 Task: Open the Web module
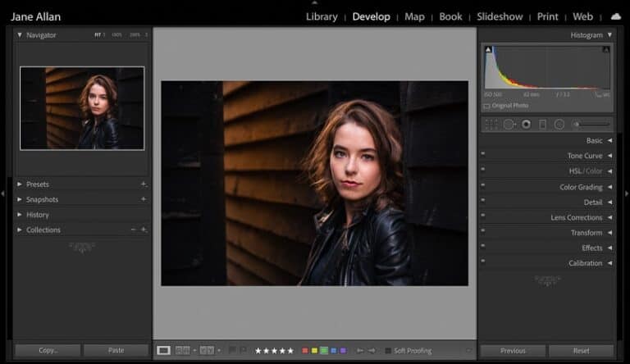(582, 16)
